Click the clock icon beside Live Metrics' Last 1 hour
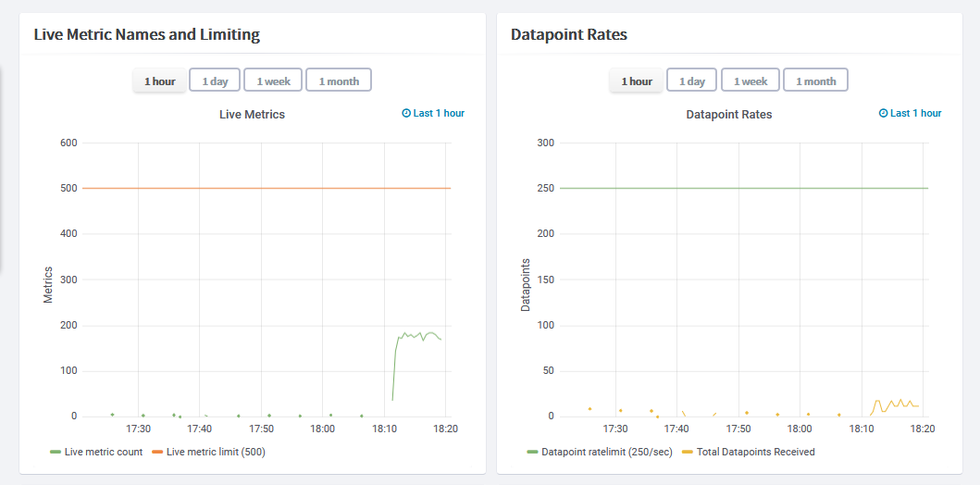The image size is (980, 485). 405,113
